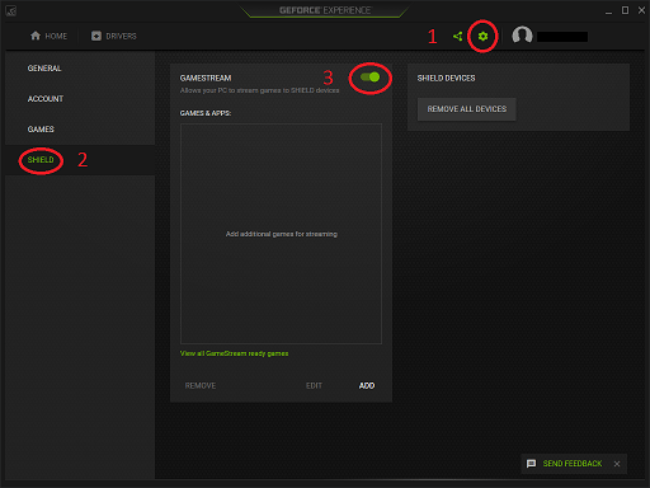650x488 pixels.
Task: Click the NVIDIA logo in title bar
Action: (11, 11)
